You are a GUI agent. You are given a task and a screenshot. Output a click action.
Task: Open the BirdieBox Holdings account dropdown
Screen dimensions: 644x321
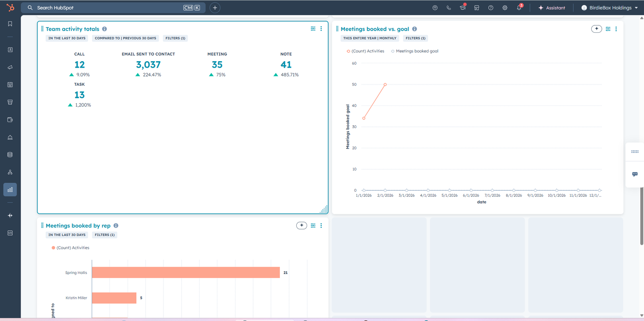click(x=609, y=8)
